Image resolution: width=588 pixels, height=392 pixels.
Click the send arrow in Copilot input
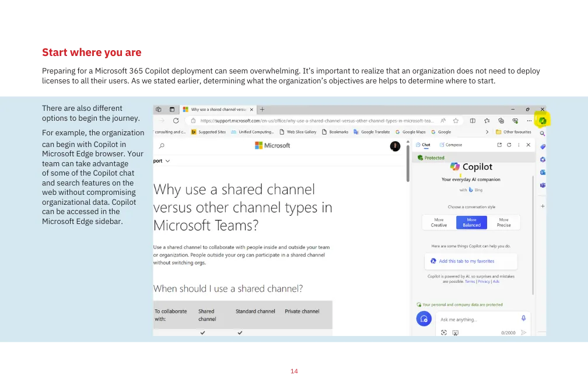[524, 332]
